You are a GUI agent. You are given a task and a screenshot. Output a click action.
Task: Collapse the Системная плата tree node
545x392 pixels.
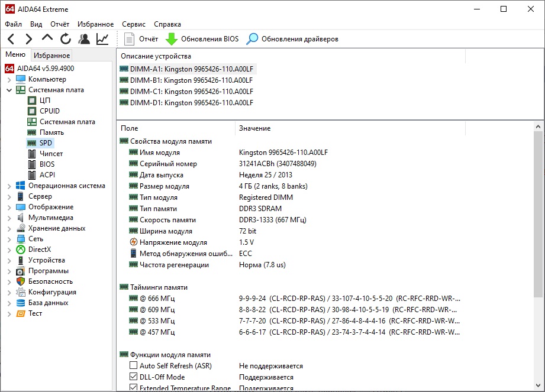(x=9, y=90)
